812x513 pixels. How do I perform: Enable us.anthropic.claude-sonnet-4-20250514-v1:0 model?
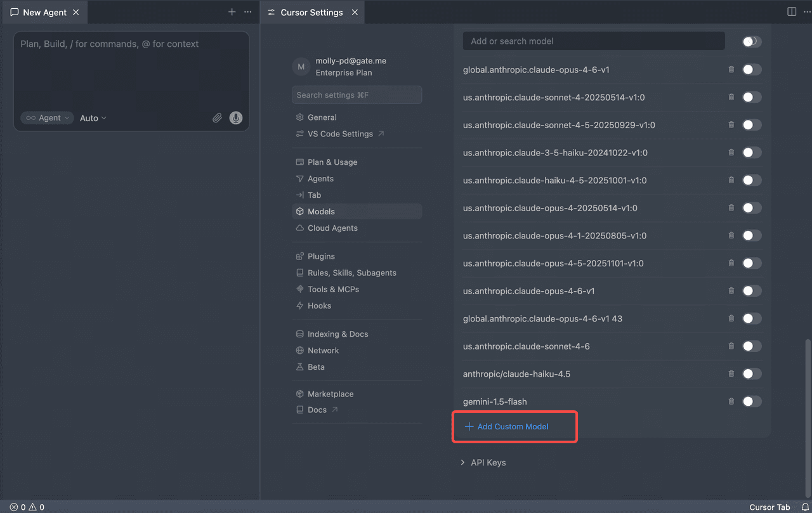pos(752,97)
